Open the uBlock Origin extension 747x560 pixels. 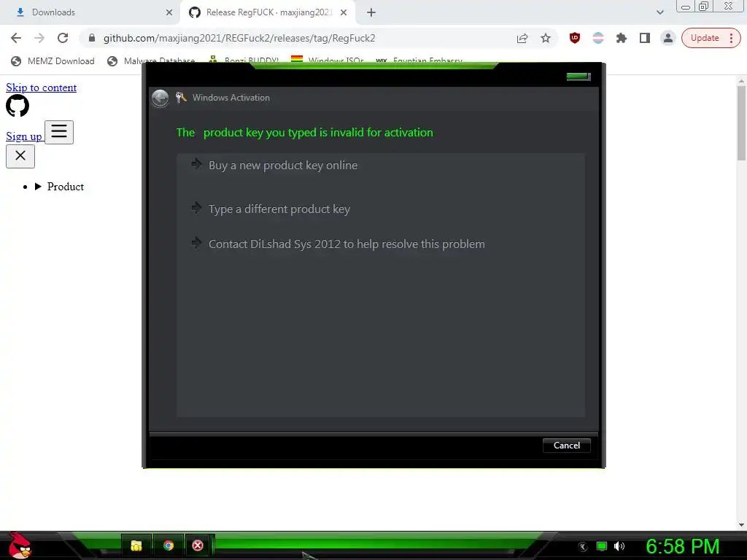(575, 38)
